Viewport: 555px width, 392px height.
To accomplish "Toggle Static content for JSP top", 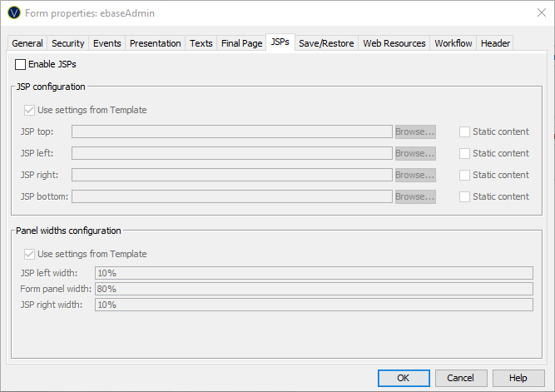I will (465, 131).
